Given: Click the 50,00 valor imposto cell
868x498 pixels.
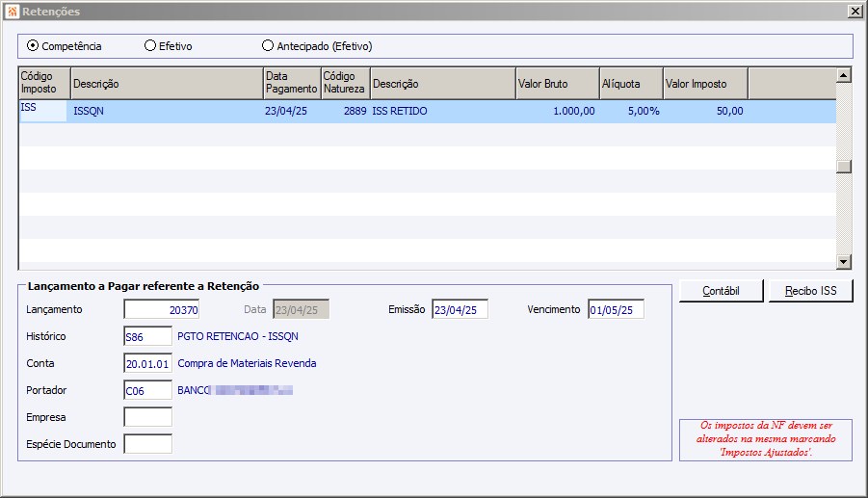Looking at the screenshot, I should point(706,111).
